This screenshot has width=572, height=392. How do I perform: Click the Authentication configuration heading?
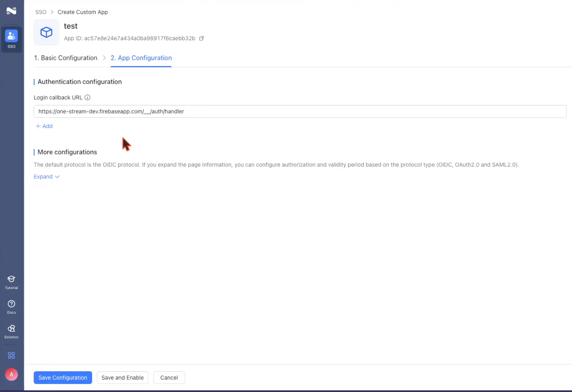tap(79, 82)
